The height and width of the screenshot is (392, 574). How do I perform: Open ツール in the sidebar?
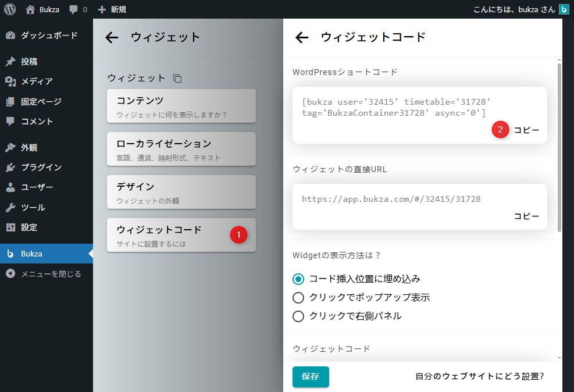pyautogui.click(x=47, y=207)
